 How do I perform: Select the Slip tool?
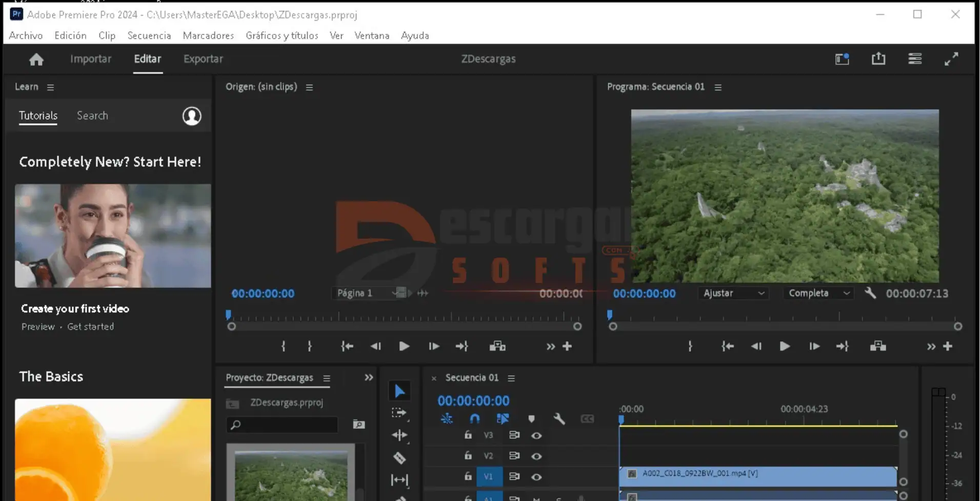click(x=399, y=480)
